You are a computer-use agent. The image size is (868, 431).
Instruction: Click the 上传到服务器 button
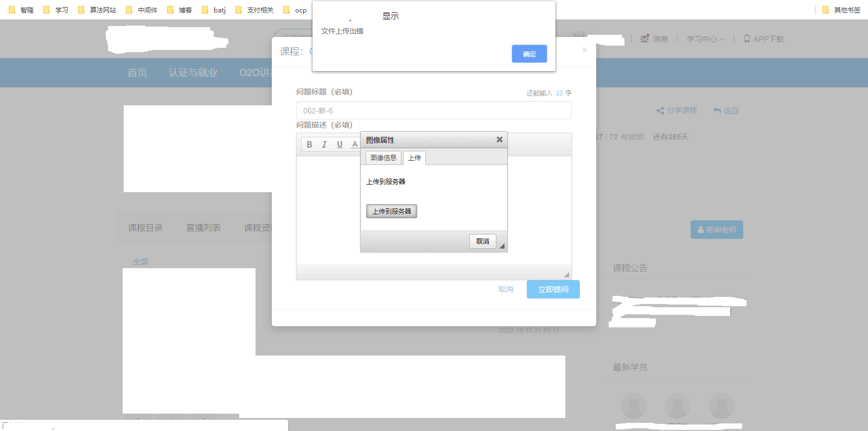tap(392, 211)
